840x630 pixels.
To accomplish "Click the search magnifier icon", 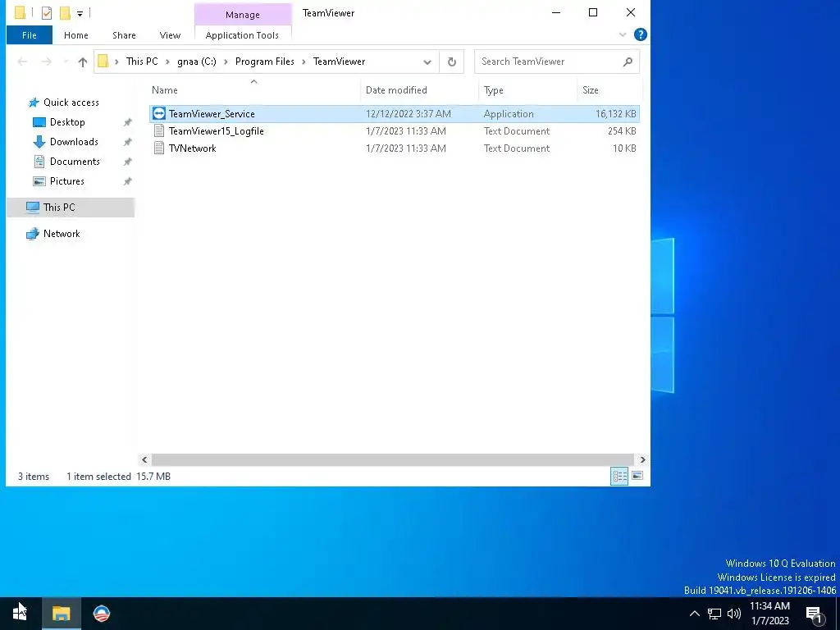I will click(628, 62).
